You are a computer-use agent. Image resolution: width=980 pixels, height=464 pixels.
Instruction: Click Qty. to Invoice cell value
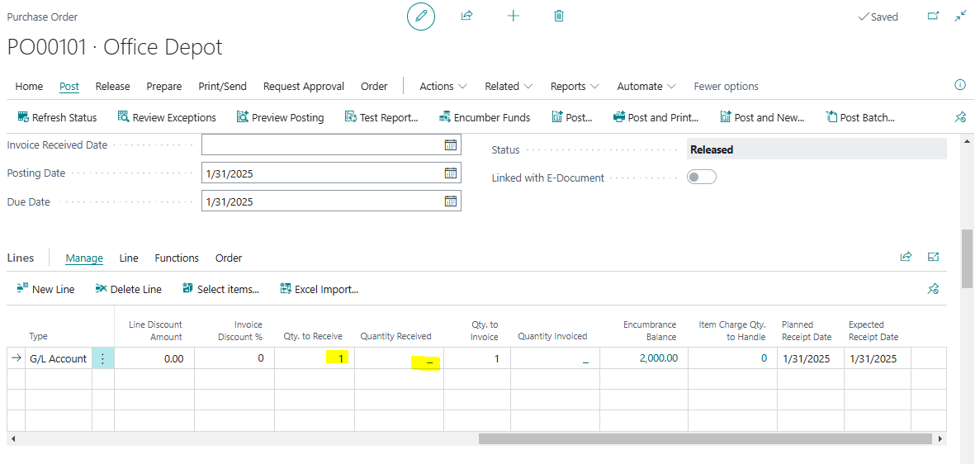coord(477,359)
